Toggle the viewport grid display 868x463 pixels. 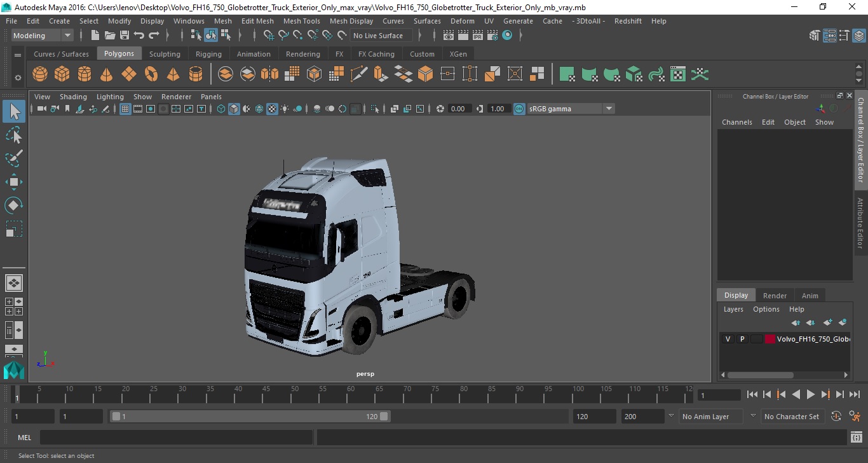point(125,109)
